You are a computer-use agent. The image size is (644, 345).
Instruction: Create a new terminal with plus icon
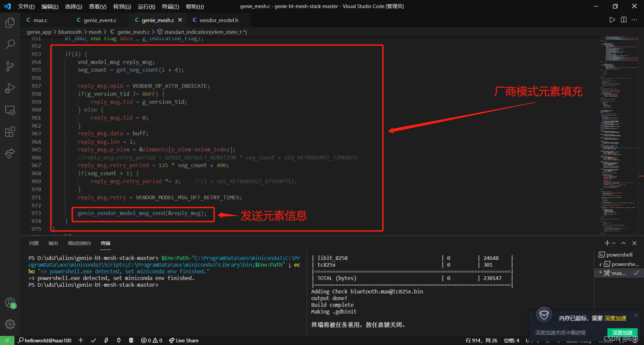(x=607, y=243)
